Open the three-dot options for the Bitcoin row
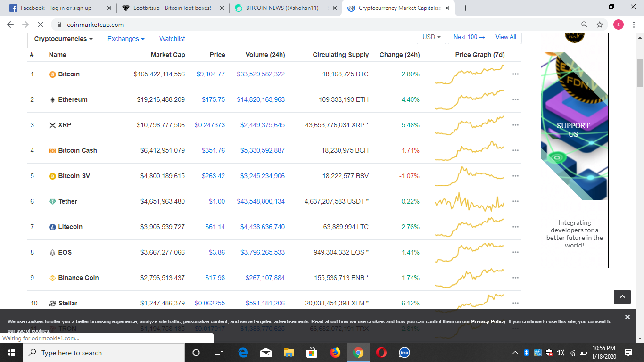Screen dimensions: 644x362 515,74
